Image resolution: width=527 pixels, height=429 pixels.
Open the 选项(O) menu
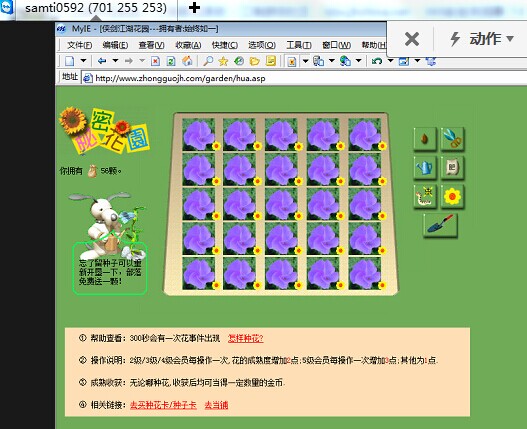(x=262, y=45)
